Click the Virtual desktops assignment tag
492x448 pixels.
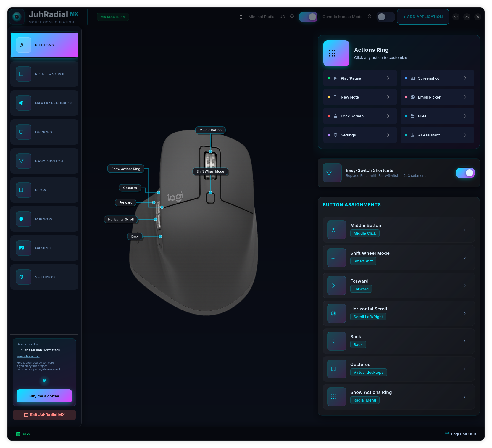coord(368,372)
